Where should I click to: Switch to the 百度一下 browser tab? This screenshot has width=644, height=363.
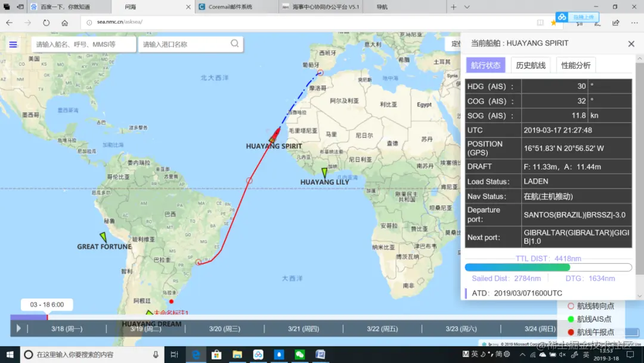(69, 7)
